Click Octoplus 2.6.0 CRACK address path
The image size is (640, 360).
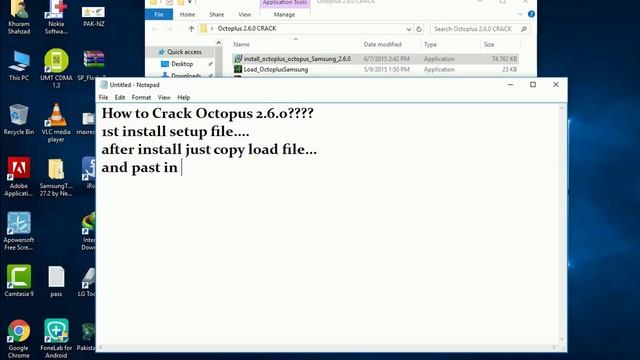point(247,29)
